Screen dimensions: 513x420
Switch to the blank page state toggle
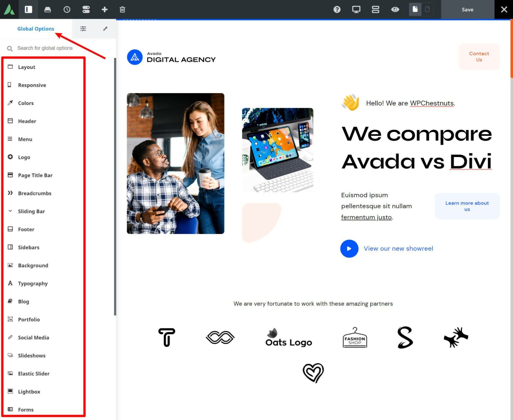pos(426,10)
